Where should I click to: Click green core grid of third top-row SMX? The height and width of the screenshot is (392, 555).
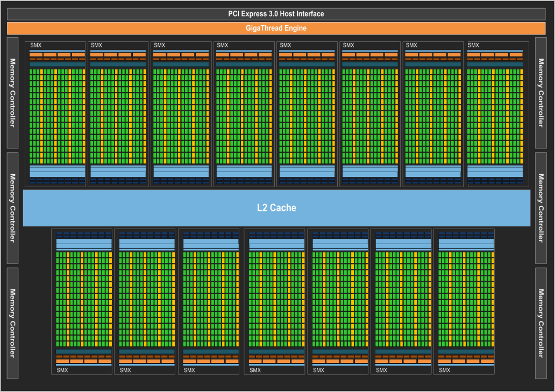coord(181,116)
